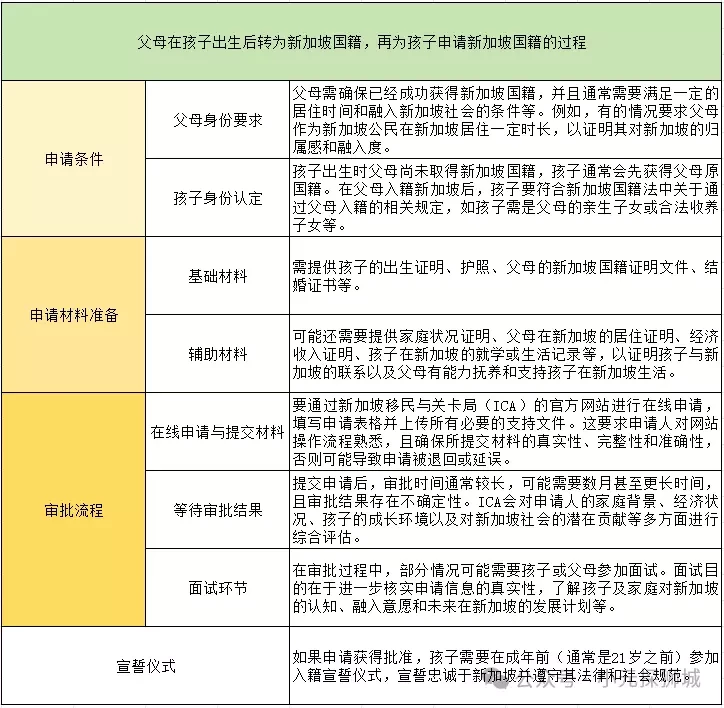The width and height of the screenshot is (724, 708).
Task: Select description starting 如果申请获得批准
Action: (x=506, y=666)
